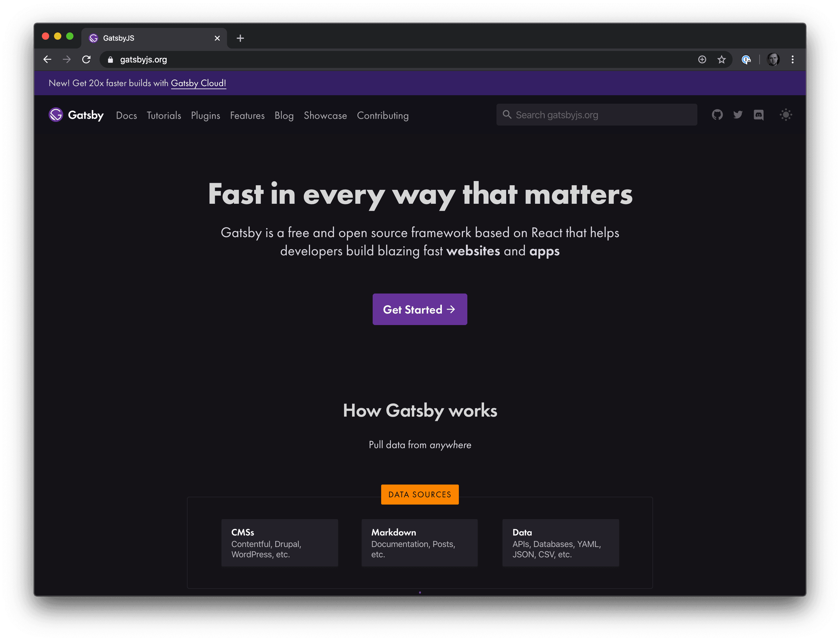Select the carousel dot below the Data Sources panel
Screen dimensions: 840x641
[420, 592]
